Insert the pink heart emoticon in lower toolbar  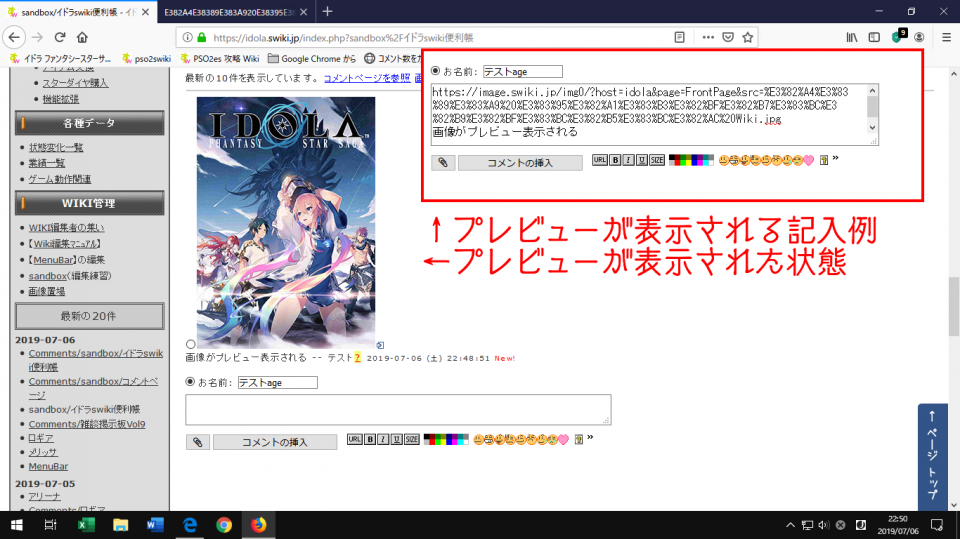563,440
